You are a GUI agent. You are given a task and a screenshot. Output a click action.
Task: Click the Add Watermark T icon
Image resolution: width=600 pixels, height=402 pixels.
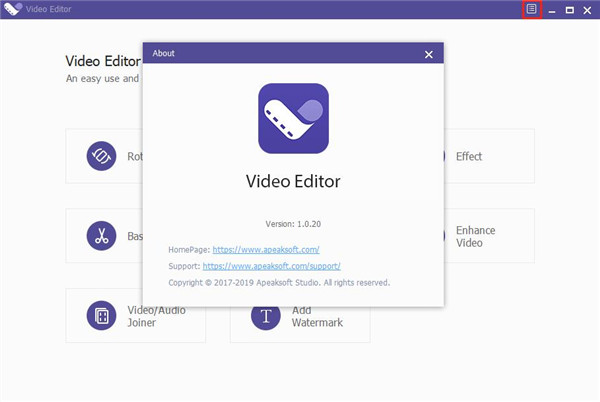point(266,316)
